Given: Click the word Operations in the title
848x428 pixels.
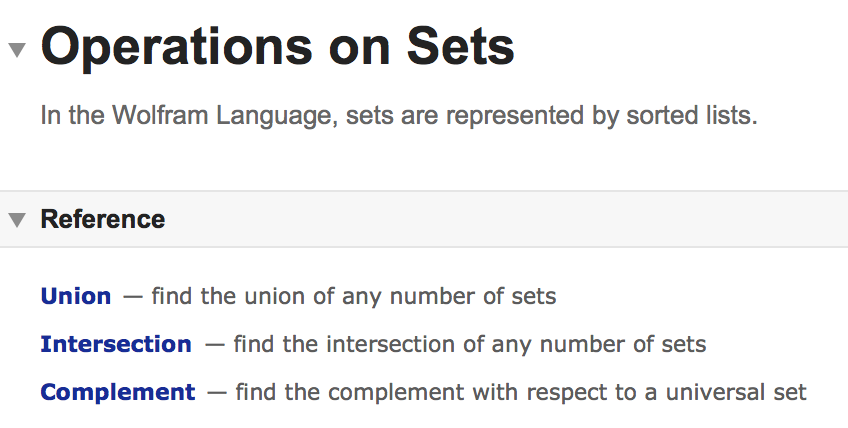Looking at the screenshot, I should 177,49.
